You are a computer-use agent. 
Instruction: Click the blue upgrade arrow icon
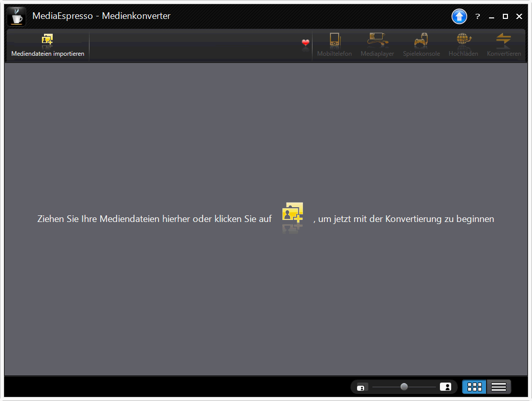point(459,16)
